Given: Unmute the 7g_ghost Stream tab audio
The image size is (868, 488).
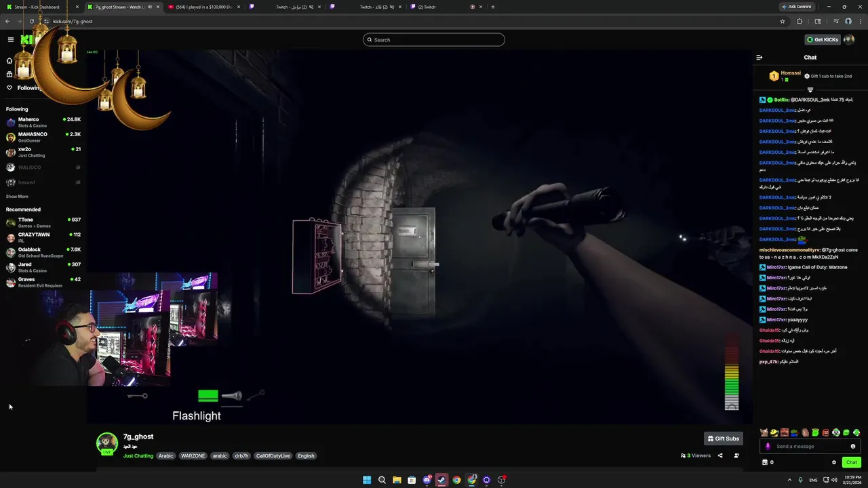Looking at the screenshot, I should (x=150, y=7).
